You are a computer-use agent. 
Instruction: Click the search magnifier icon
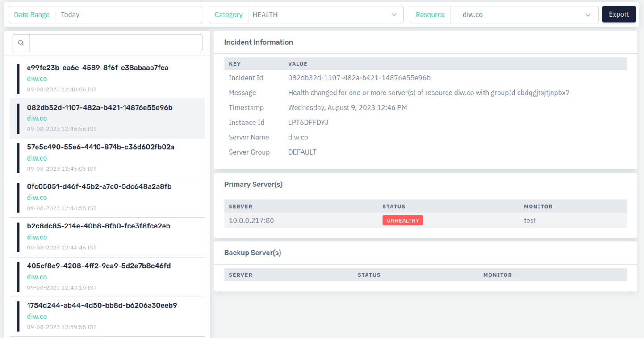tap(21, 43)
